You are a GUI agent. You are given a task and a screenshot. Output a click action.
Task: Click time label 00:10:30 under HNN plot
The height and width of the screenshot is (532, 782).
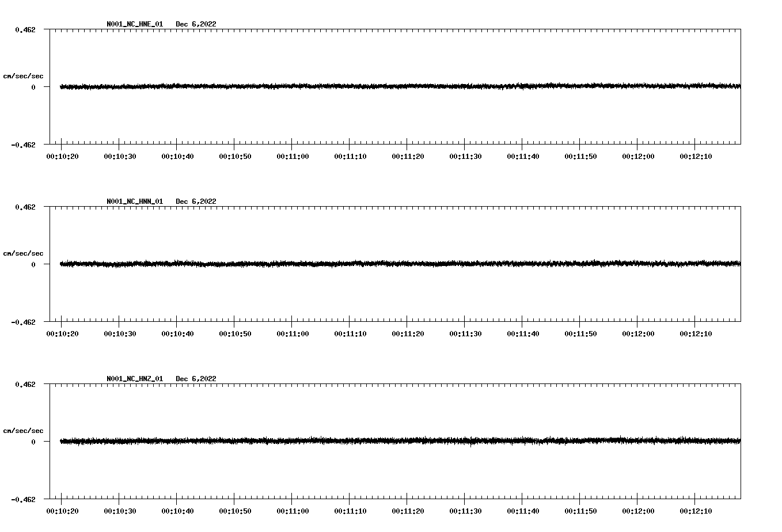click(120, 334)
